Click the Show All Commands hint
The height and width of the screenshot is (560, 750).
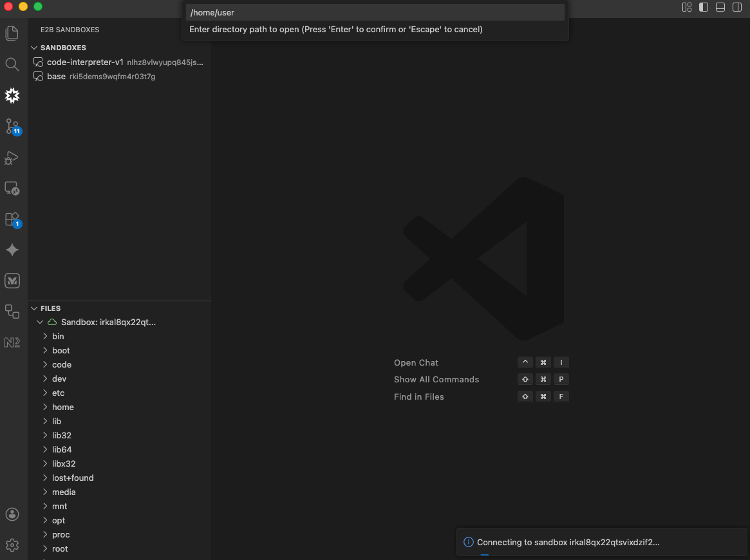(x=436, y=379)
